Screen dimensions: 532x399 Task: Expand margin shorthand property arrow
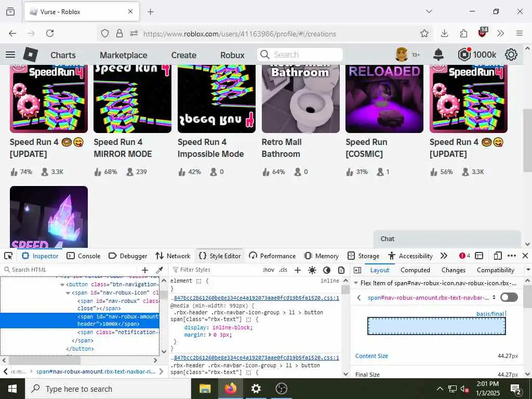(210, 335)
